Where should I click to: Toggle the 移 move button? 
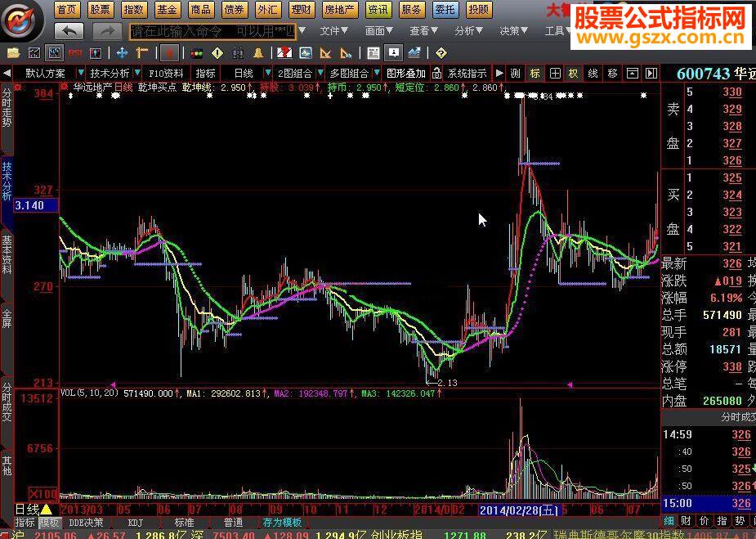click(x=612, y=74)
